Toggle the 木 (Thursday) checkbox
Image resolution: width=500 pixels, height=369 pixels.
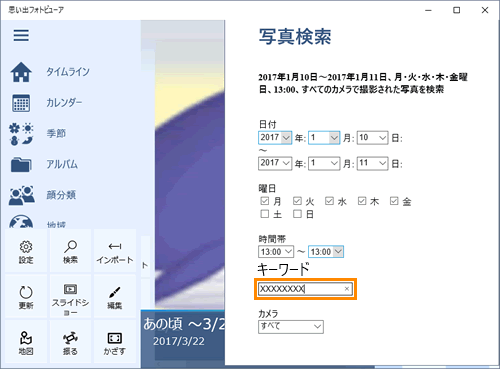tap(362, 201)
